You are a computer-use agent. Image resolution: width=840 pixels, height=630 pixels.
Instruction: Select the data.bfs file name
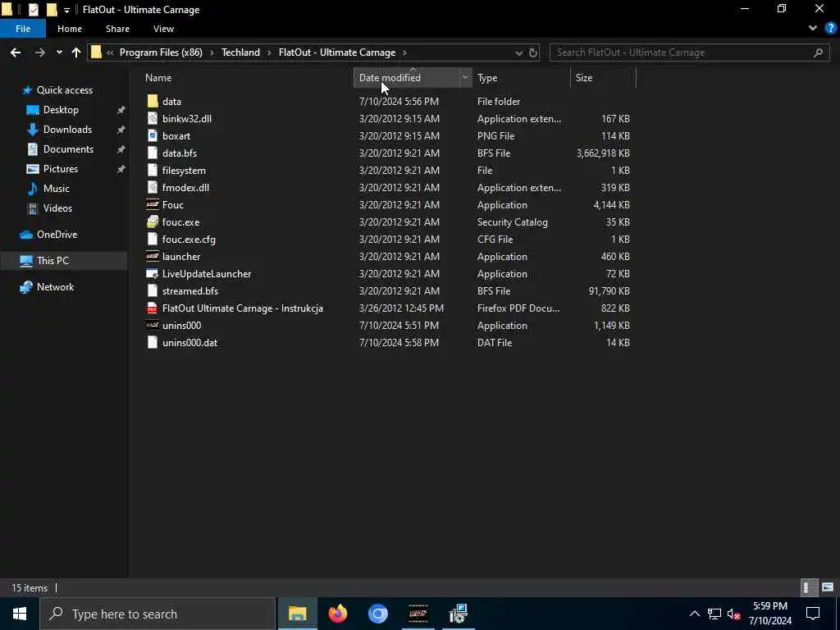coord(180,153)
